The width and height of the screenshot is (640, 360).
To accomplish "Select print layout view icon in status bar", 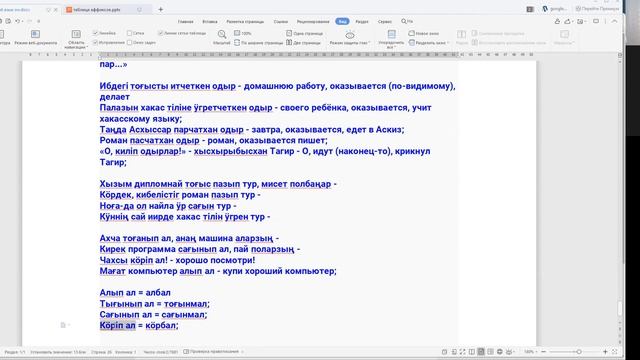I will 481,351.
